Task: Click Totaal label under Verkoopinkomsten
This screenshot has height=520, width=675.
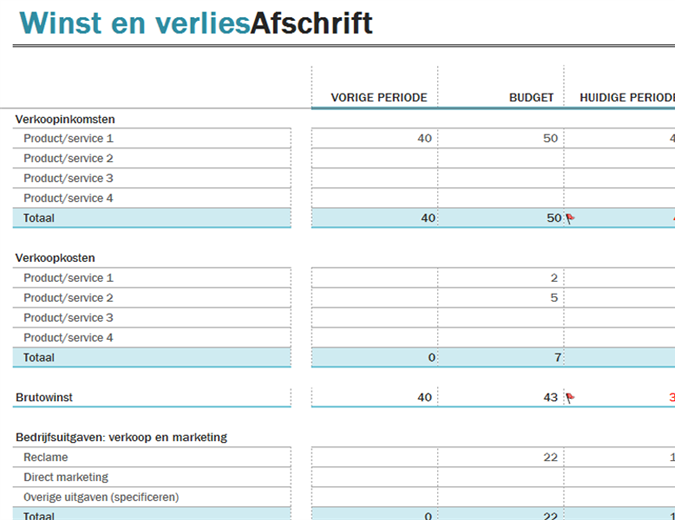Action: pos(39,218)
